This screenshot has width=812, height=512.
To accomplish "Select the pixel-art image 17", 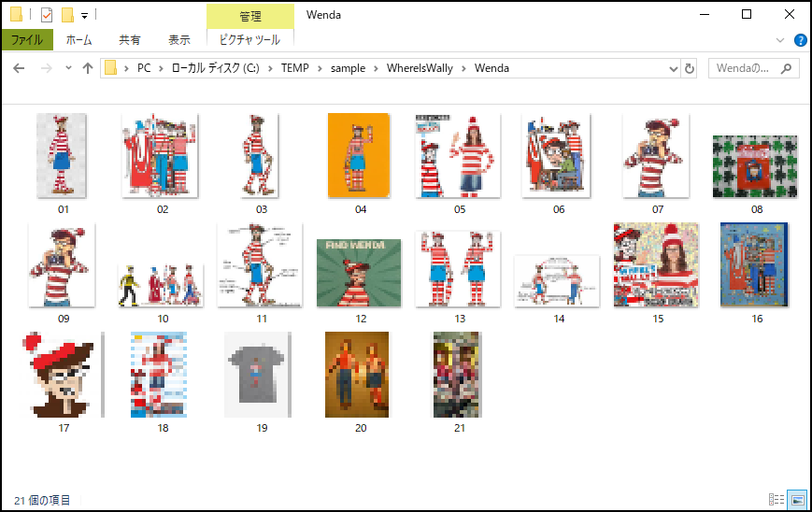I will tap(63, 375).
